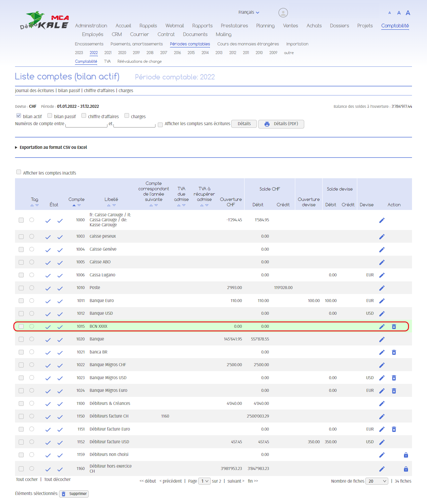427x504 pixels.
Task: Go to the suivant page link
Action: [236, 481]
